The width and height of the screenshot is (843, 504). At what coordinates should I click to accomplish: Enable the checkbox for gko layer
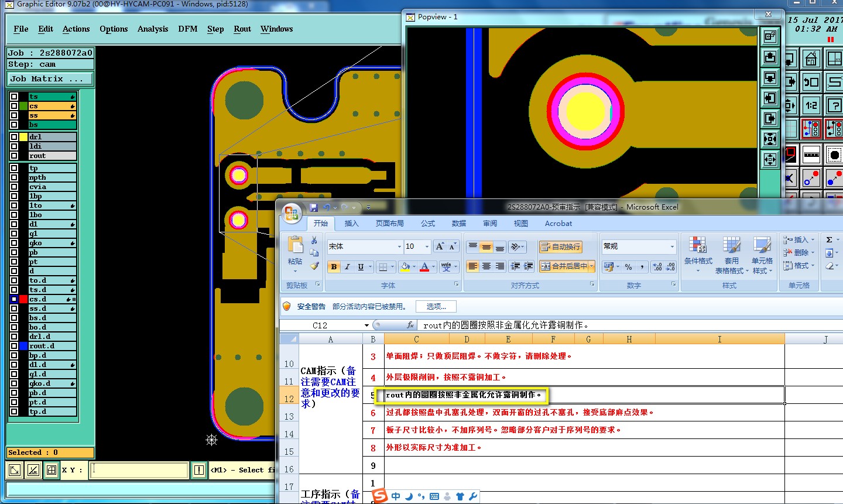[13, 243]
